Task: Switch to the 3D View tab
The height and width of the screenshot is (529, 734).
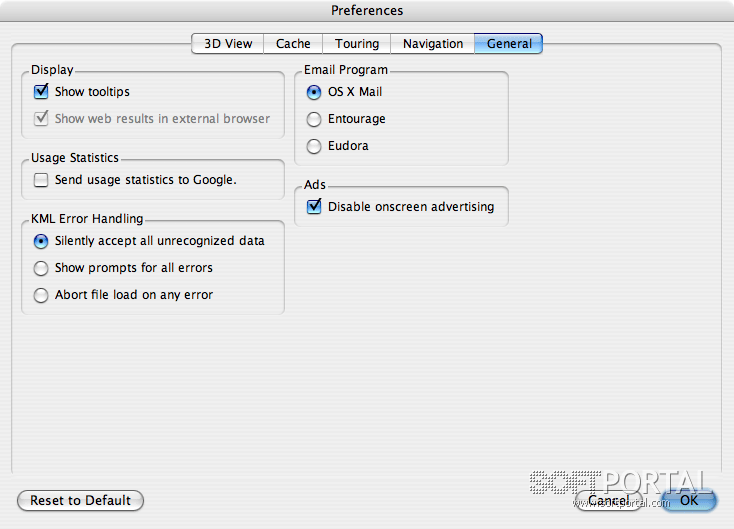Action: click(x=227, y=44)
